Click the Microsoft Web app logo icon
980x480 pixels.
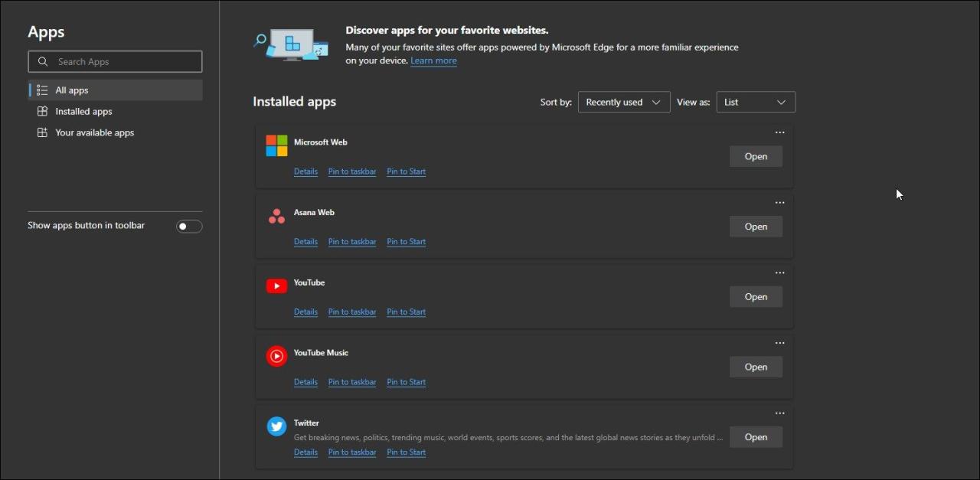(x=276, y=145)
